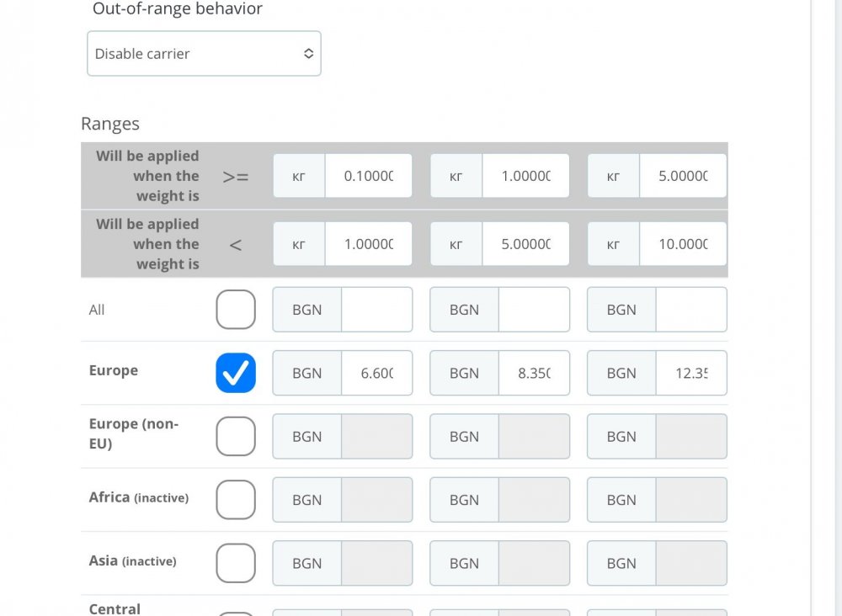Edit Europe price 8.35 in second range
842x616 pixels.
pos(534,373)
